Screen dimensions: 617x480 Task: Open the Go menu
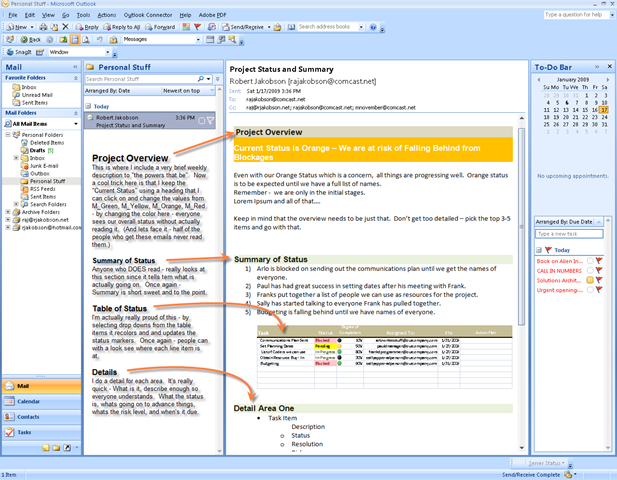tap(65, 15)
